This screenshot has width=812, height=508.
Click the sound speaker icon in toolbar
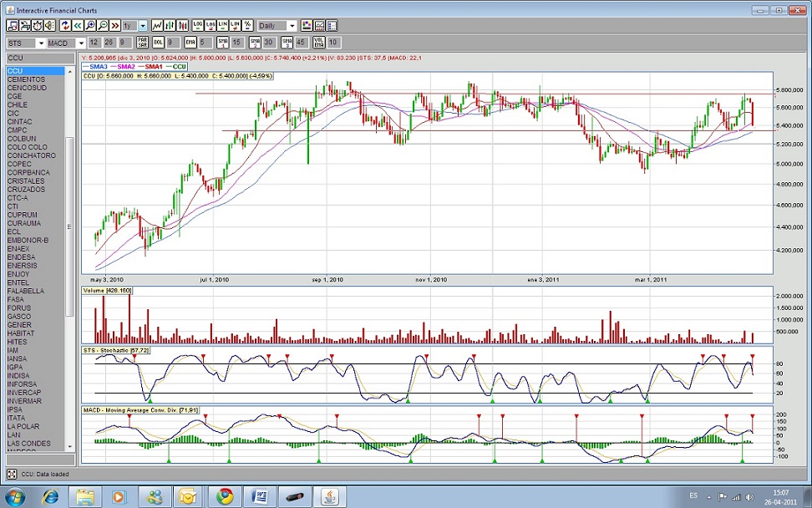point(49,25)
